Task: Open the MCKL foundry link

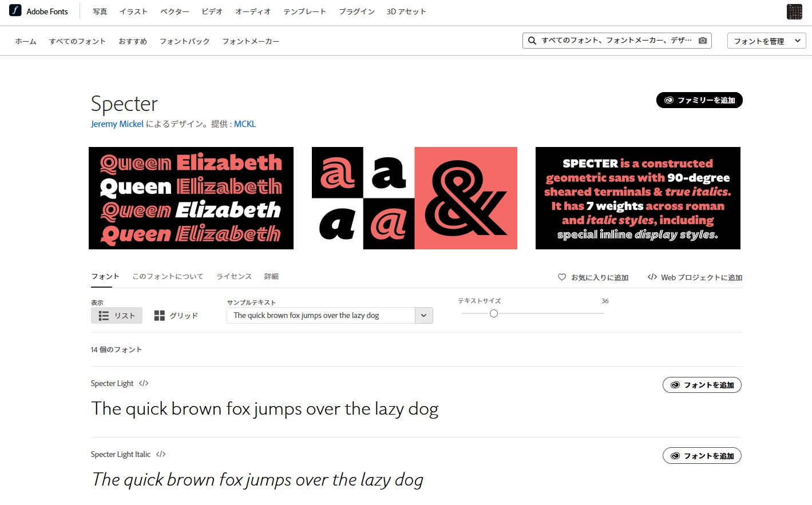Action: (245, 124)
